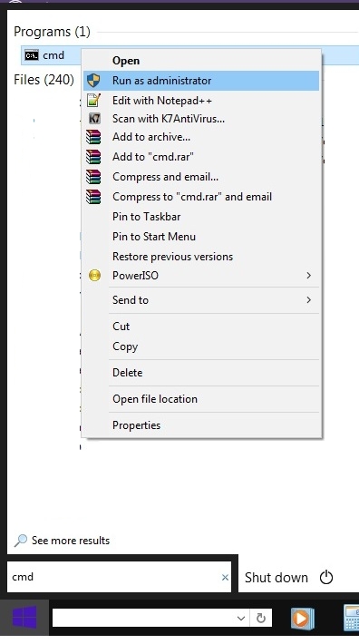Viewport: 359px width, 644px height.
Task: Expand the Send to submenu arrow
Action: point(309,300)
